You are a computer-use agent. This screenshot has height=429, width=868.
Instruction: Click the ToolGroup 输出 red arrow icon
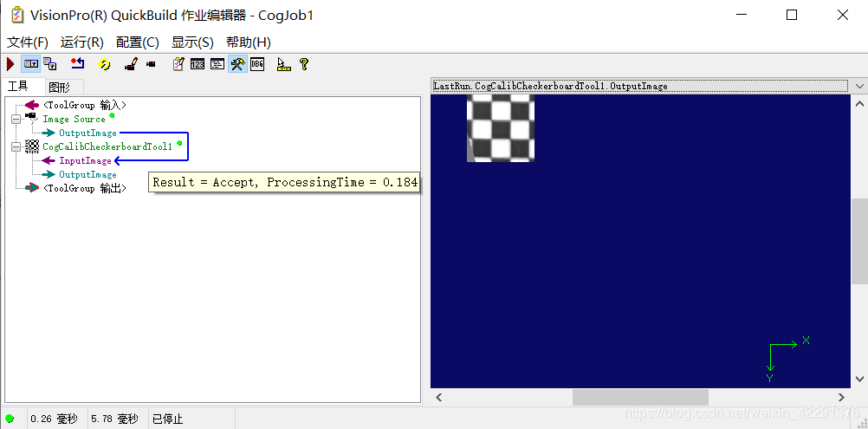(x=32, y=188)
